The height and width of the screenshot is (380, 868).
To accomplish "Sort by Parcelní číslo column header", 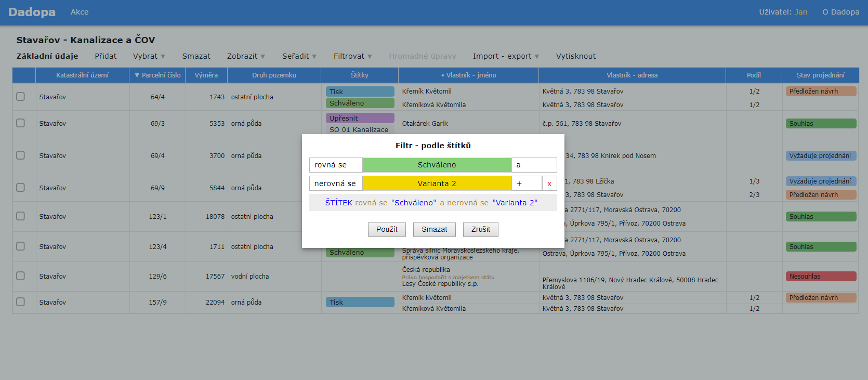I will pos(157,75).
